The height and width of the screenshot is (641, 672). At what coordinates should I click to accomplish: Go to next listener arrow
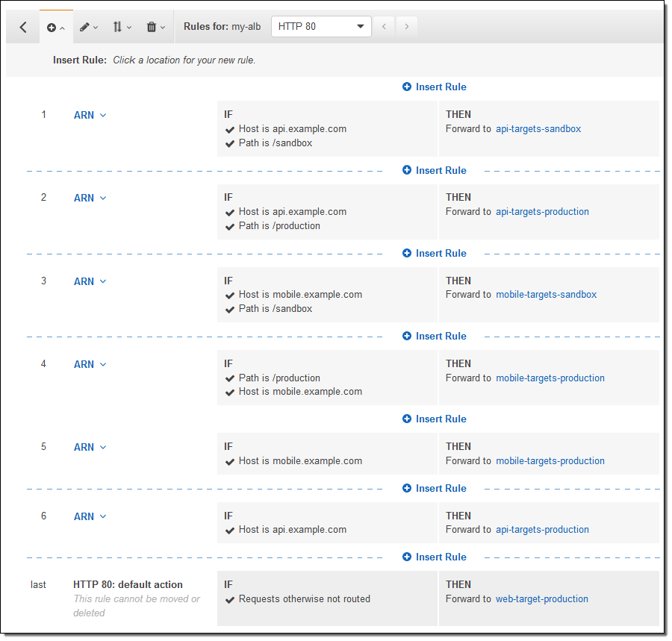406,27
